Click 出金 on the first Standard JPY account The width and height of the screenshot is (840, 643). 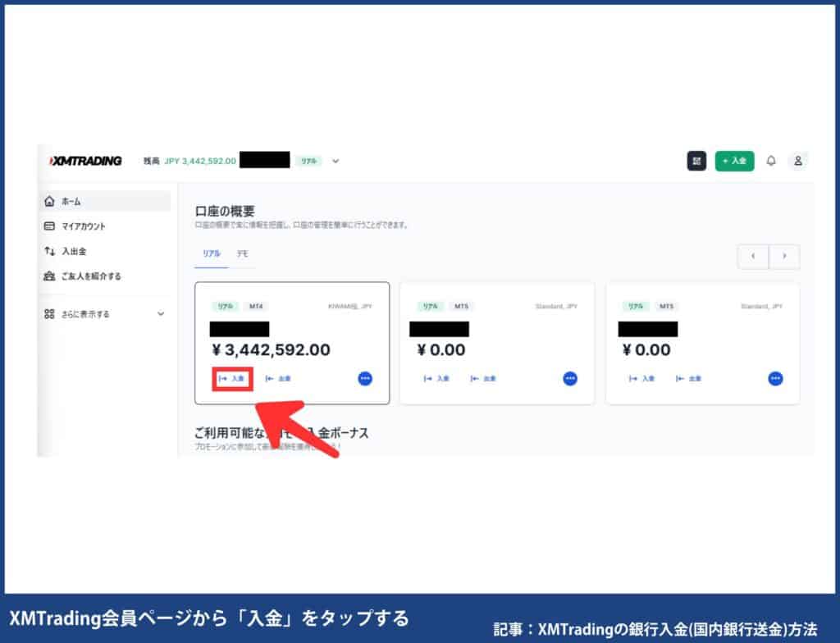click(485, 379)
